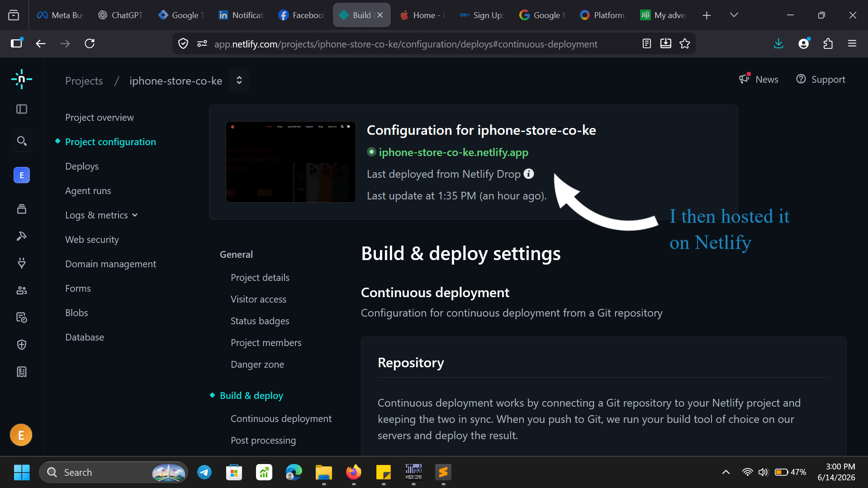Open Agent runs in sidebar
Image resolution: width=868 pixels, height=488 pixels.
point(88,191)
